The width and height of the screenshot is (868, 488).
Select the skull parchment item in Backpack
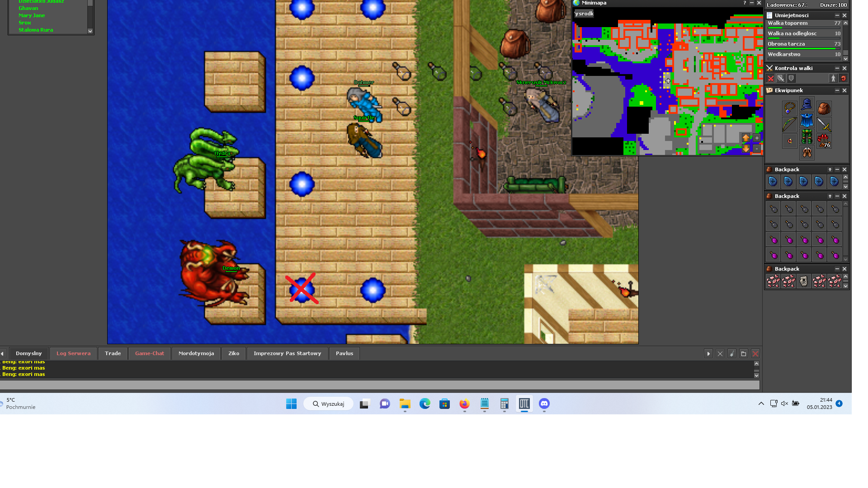tap(804, 281)
